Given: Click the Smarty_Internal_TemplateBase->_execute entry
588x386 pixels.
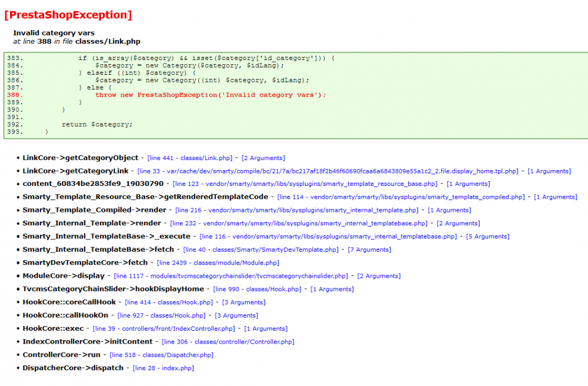Looking at the screenshot, I should [106, 237].
